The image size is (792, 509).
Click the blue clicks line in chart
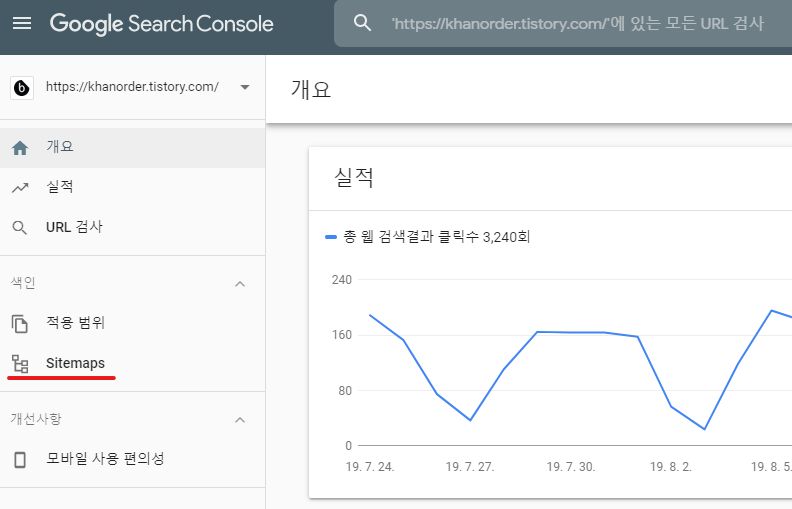point(570,332)
